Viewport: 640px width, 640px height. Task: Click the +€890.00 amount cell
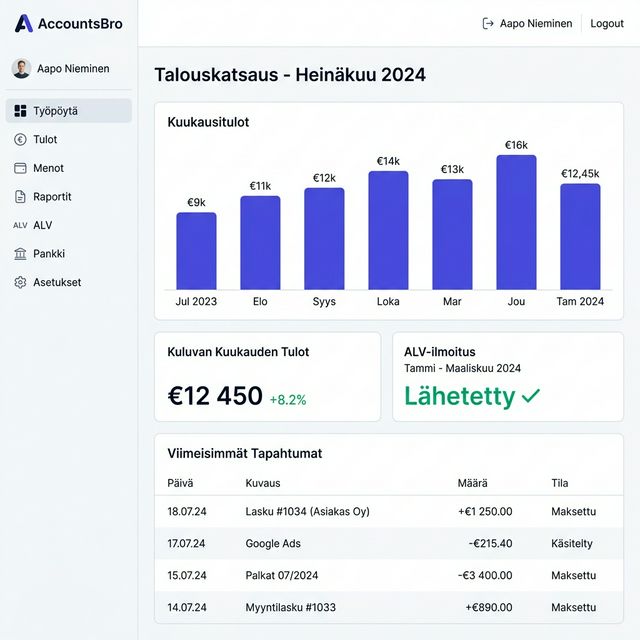[x=489, y=607]
